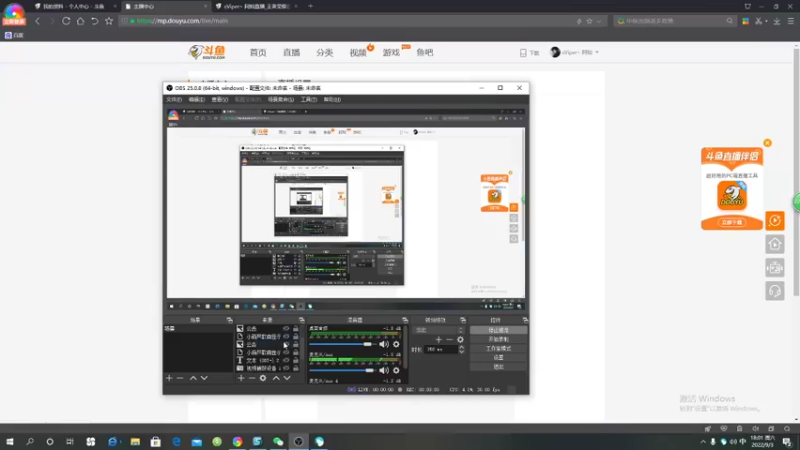
Task: Remove selected source with the minus icon in Sources panel
Action: pyautogui.click(x=252, y=378)
